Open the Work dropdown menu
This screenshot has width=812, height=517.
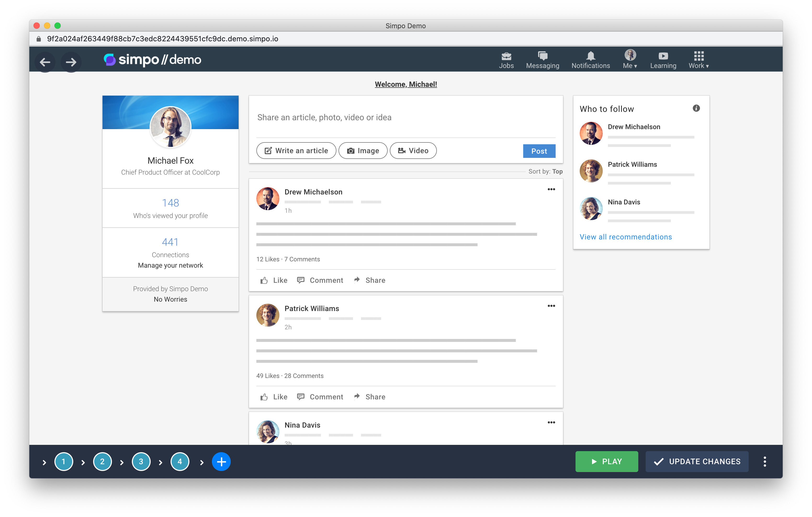[x=699, y=60]
